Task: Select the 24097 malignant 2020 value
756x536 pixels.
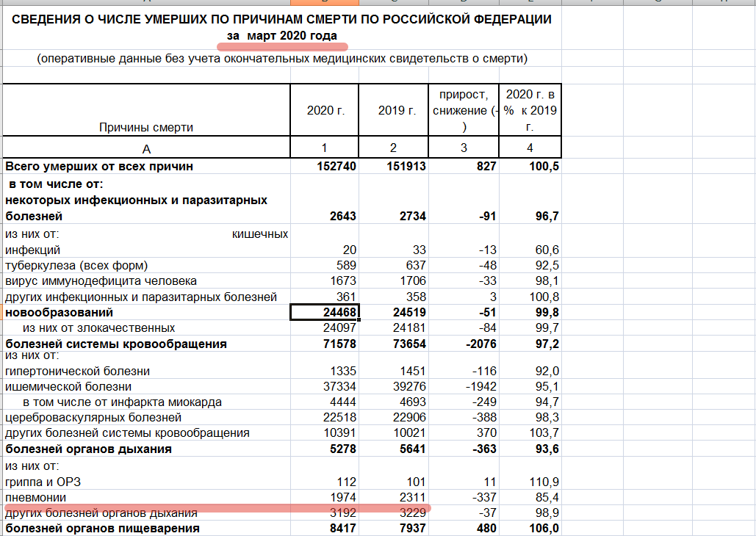Action: [325, 327]
